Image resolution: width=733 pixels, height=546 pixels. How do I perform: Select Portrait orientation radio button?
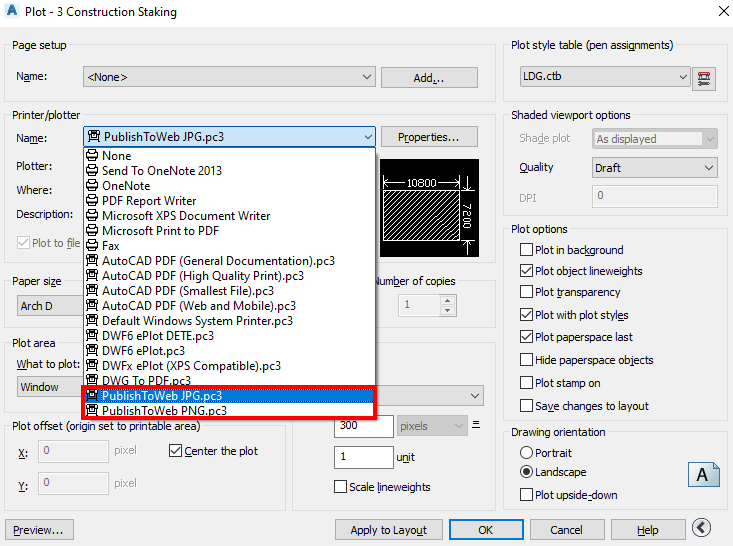(526, 453)
